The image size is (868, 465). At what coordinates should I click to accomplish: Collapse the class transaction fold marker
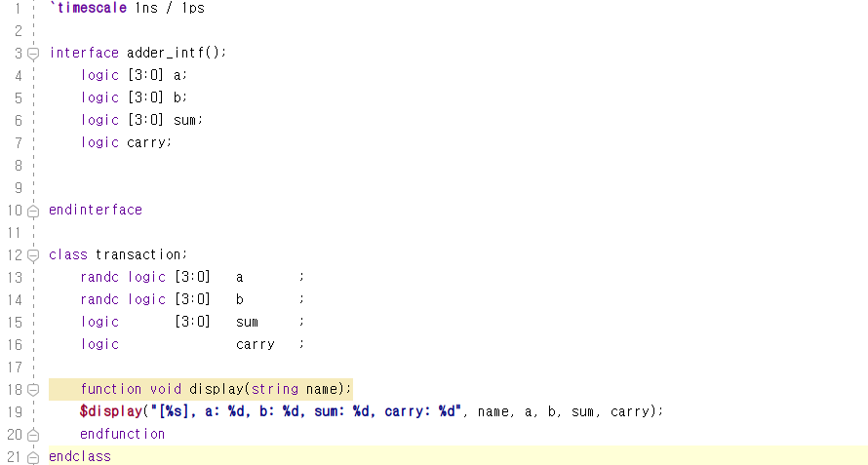pos(33,255)
